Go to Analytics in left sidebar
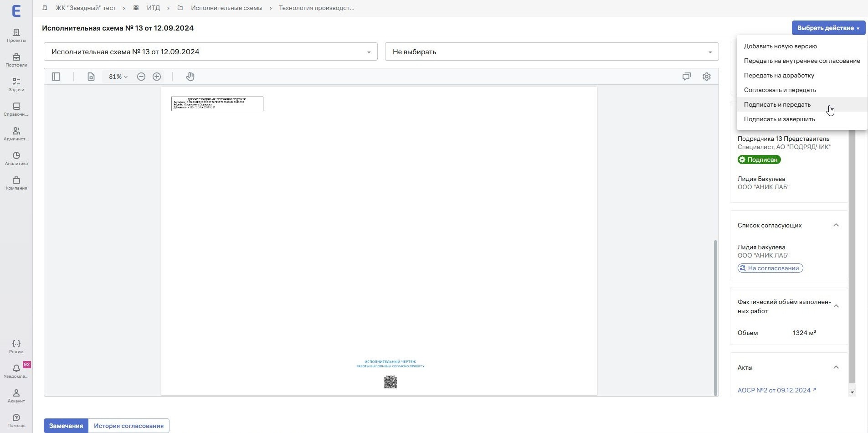 point(16,158)
